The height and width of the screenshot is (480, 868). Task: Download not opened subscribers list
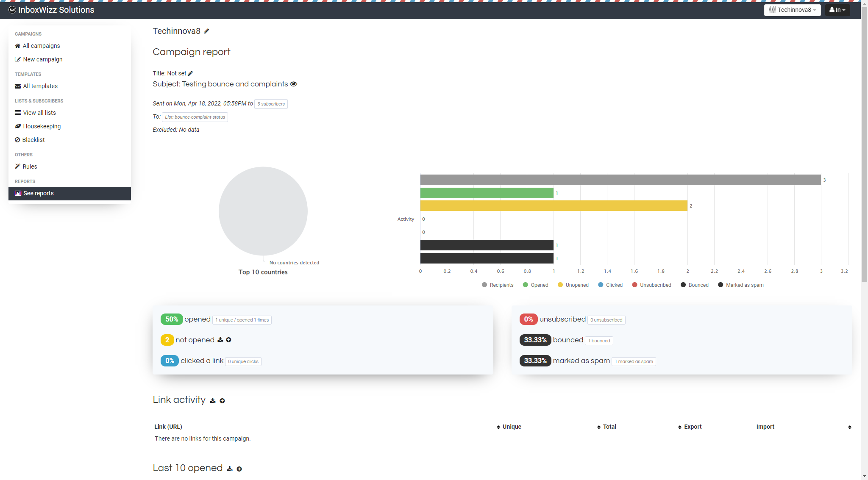(x=220, y=340)
